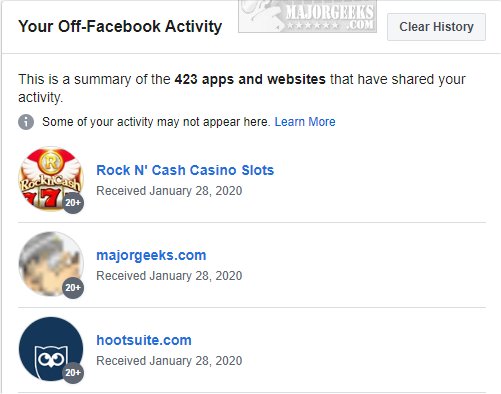Click the Hootsuite owl logo icon
Screen dimensions: 501x394
click(x=51, y=349)
